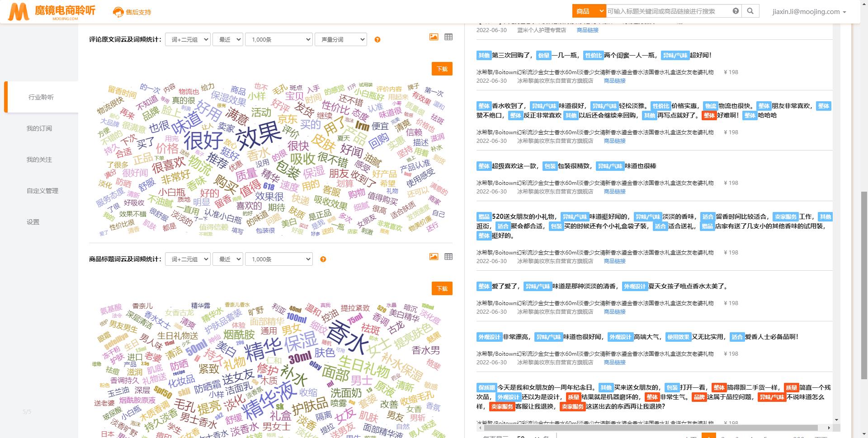
Task: Open 售后支持 support link
Action: 132,12
